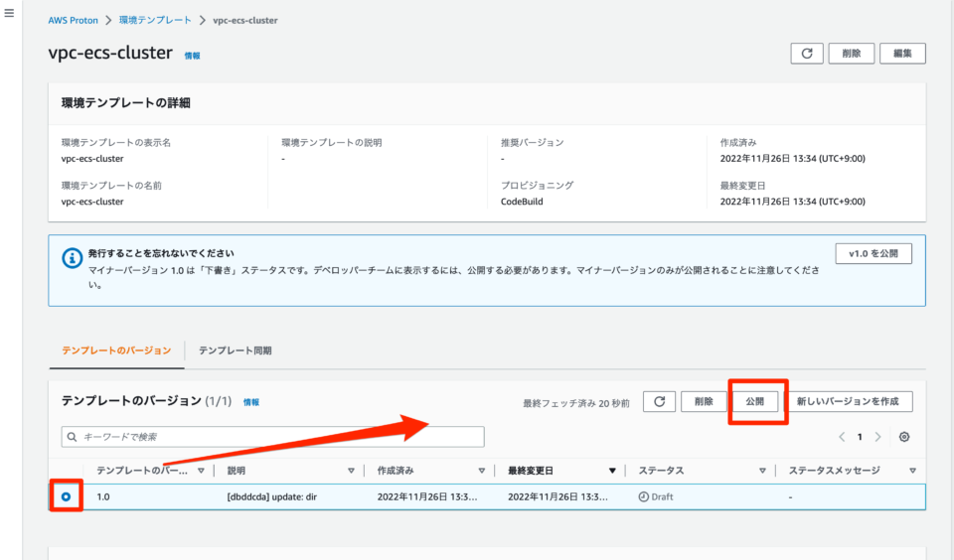Select the radio button for version 1.0

[x=66, y=496]
